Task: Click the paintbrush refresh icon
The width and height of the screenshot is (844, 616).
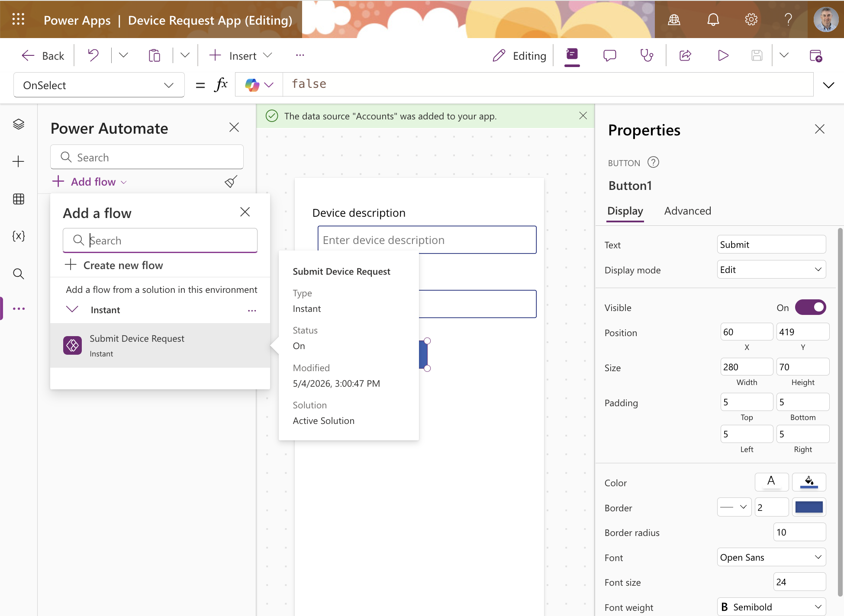Action: (x=231, y=181)
